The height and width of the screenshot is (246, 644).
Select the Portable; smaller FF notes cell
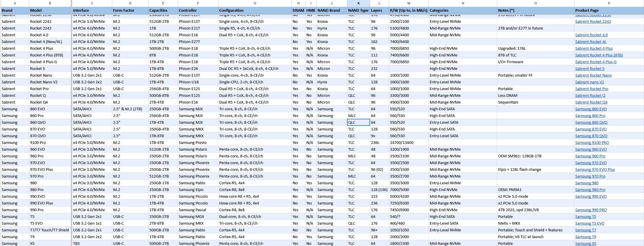point(536,75)
